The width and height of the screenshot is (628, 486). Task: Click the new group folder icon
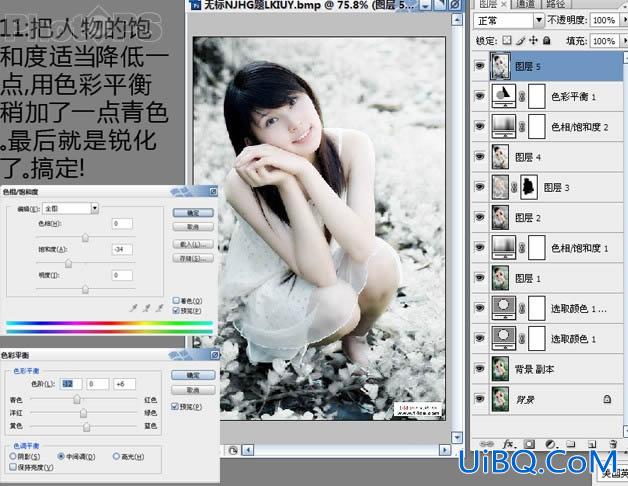571,444
